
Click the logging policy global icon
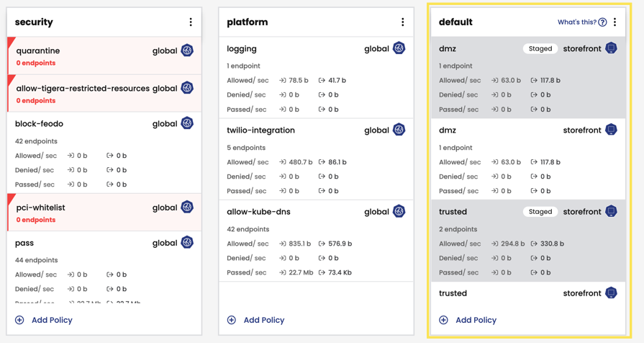(399, 48)
